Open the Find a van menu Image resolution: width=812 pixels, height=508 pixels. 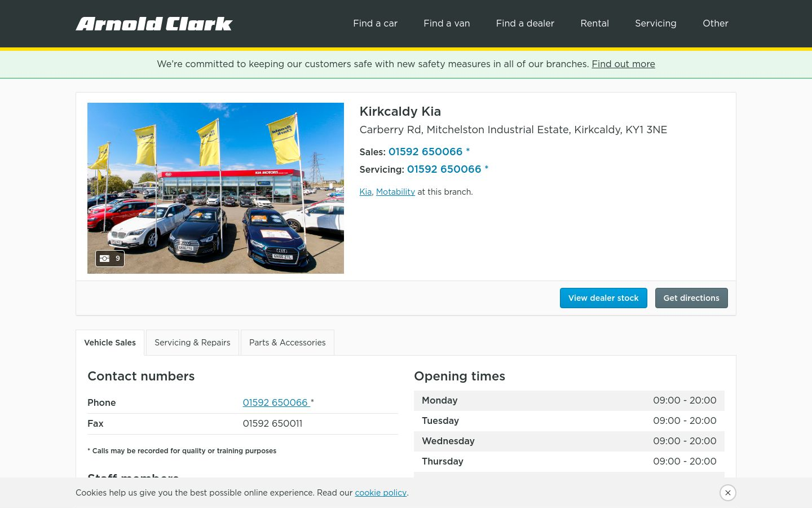[x=447, y=24]
